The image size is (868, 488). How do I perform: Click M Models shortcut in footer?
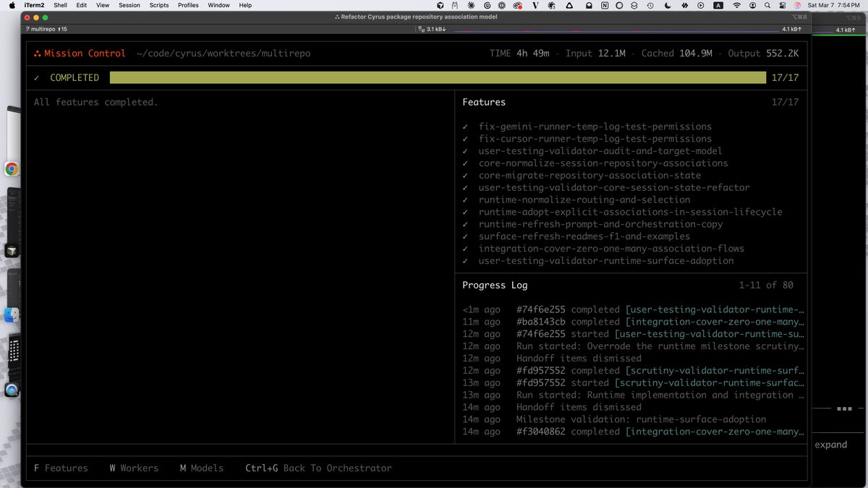(x=202, y=468)
